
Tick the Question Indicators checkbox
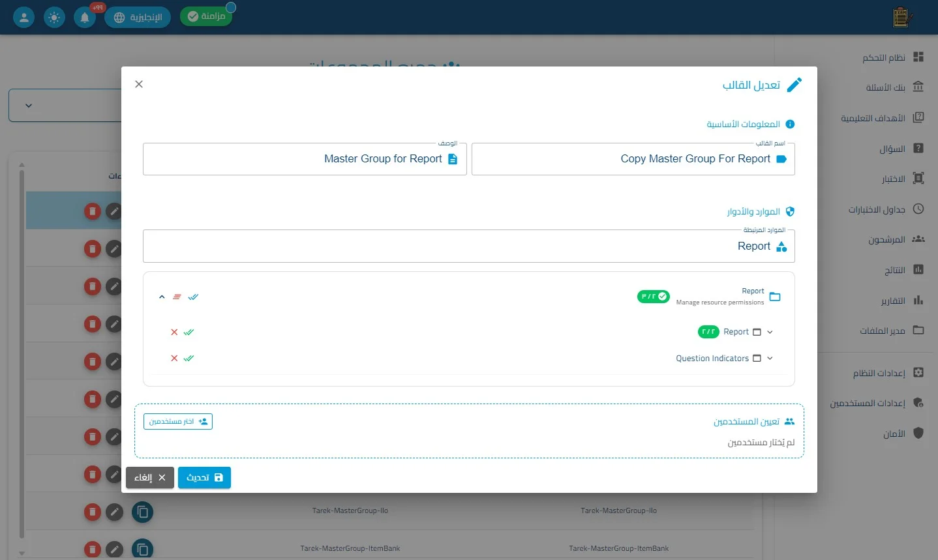coord(757,358)
